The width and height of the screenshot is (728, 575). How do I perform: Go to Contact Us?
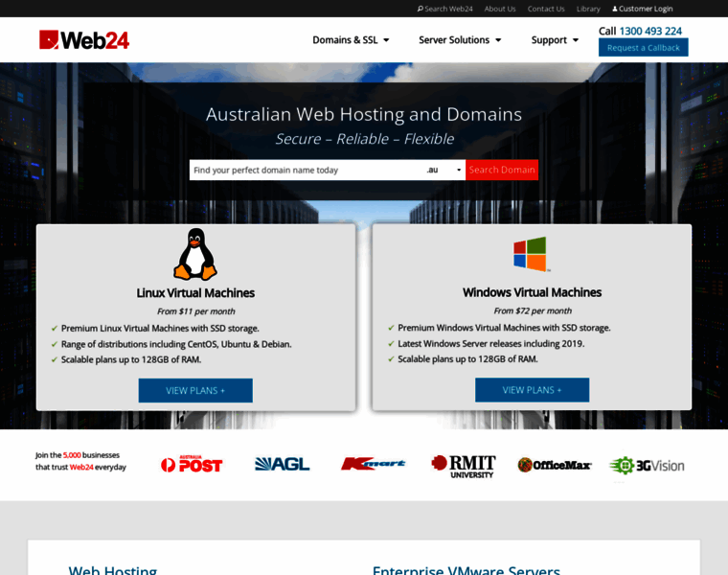click(x=546, y=9)
